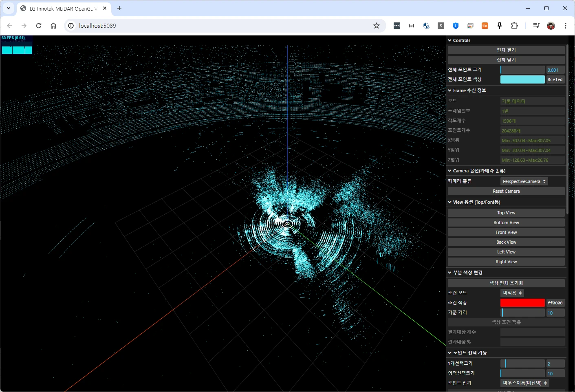
Task: Switch to Top View
Action: pyautogui.click(x=506, y=213)
